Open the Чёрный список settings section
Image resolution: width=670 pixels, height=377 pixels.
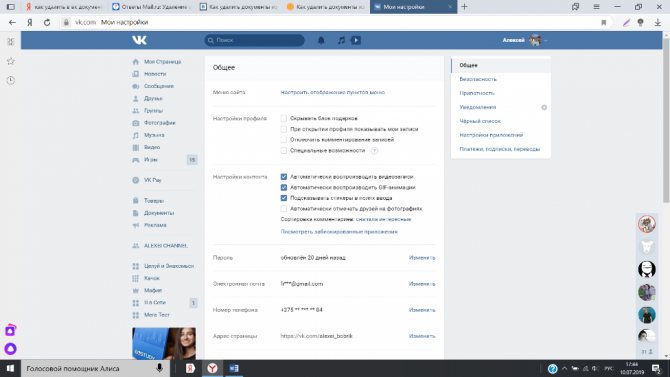pyautogui.click(x=480, y=121)
